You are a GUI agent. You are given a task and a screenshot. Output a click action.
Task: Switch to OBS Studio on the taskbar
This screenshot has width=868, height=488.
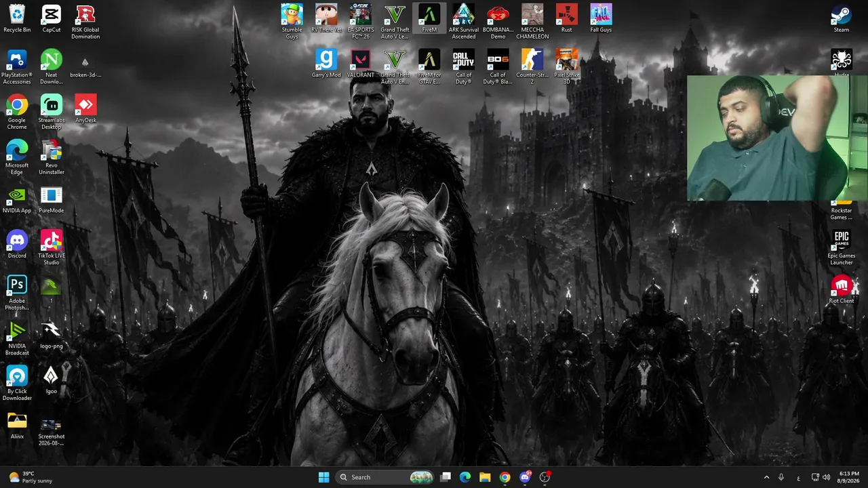click(545, 477)
